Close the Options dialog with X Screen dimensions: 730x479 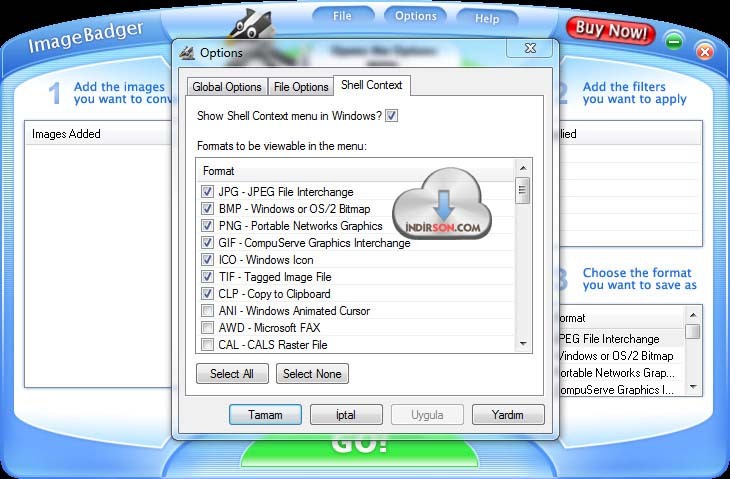pyautogui.click(x=530, y=48)
